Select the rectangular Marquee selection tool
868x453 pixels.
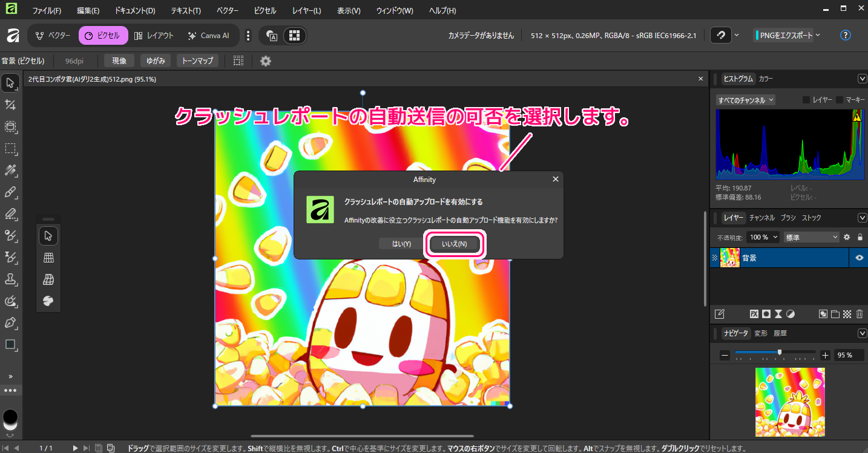(10, 148)
